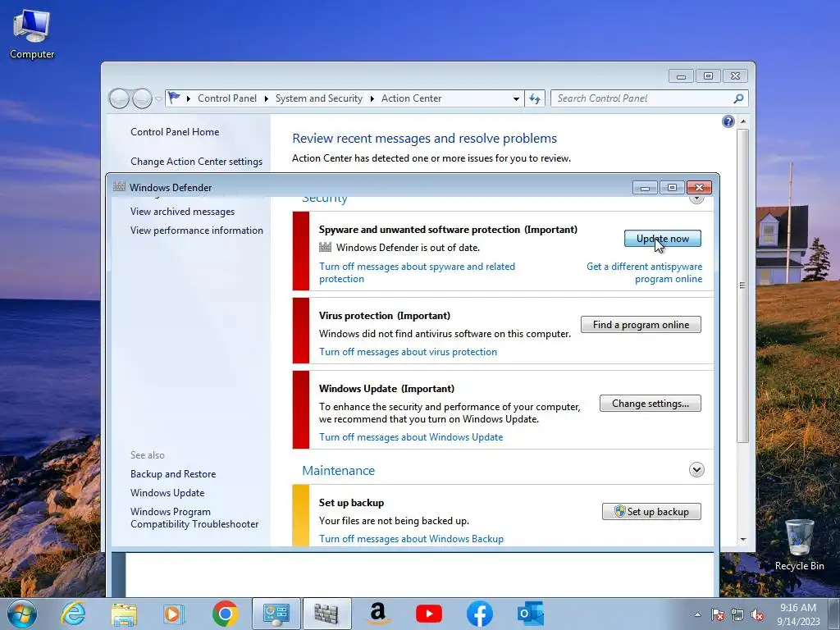The width and height of the screenshot is (840, 630).
Task: Show hidden tray icons arrow
Action: (697, 614)
